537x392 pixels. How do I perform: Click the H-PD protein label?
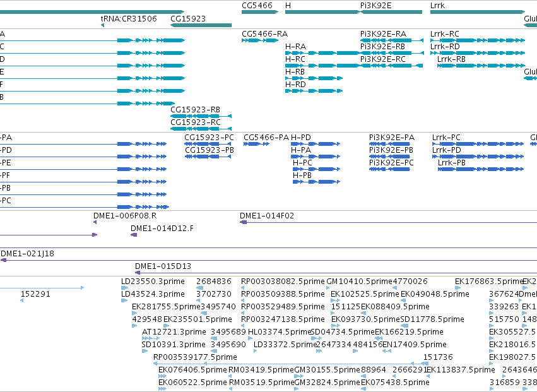pyautogui.click(x=301, y=138)
